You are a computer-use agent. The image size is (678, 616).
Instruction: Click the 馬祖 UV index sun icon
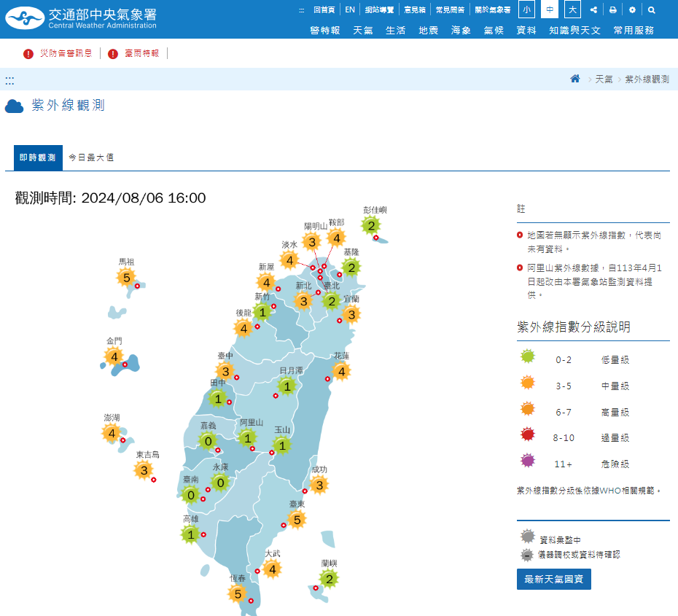point(126,277)
